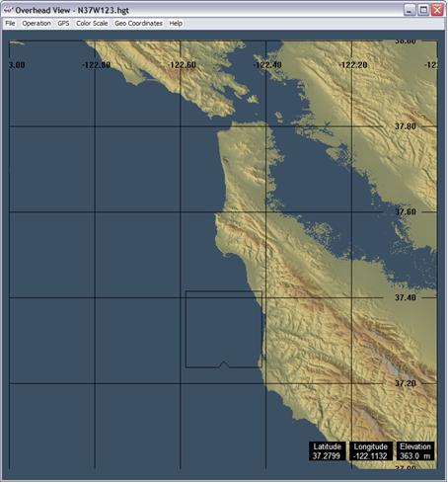Click the -122.40 longitude grid label

[267, 65]
